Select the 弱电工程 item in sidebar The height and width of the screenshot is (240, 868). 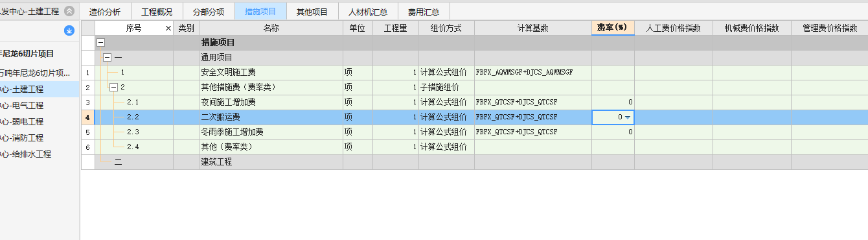click(x=40, y=121)
